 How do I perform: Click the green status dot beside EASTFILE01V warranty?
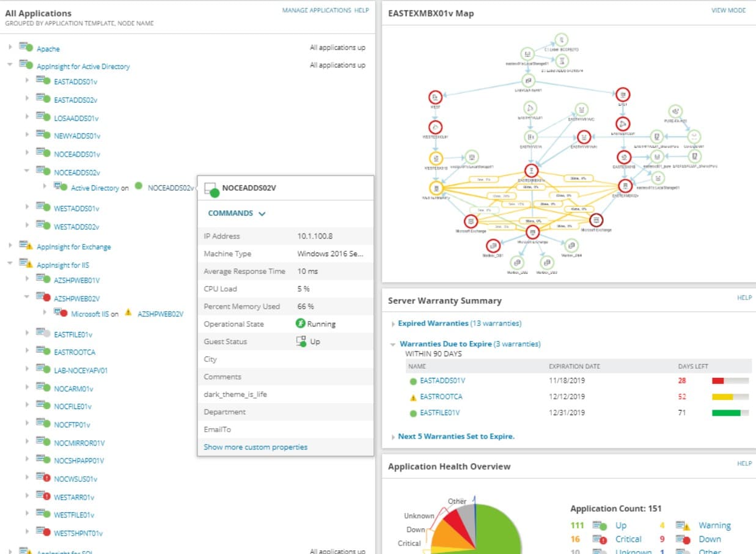click(413, 413)
